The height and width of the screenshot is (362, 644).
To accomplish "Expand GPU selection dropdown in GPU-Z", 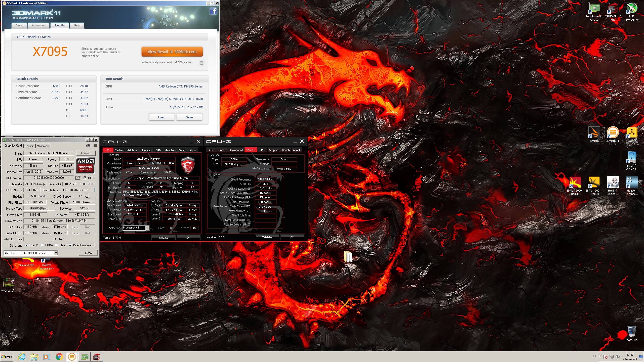I will [56, 253].
